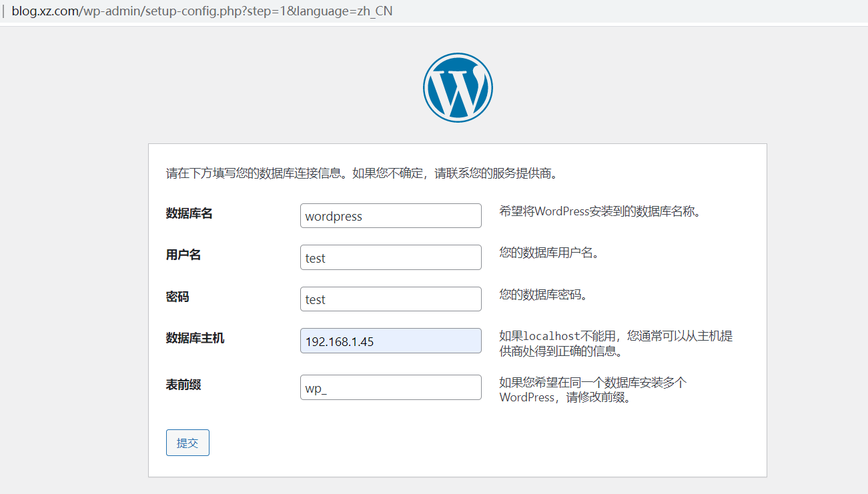Click the database host field showing 192.168.1.45

(x=391, y=341)
